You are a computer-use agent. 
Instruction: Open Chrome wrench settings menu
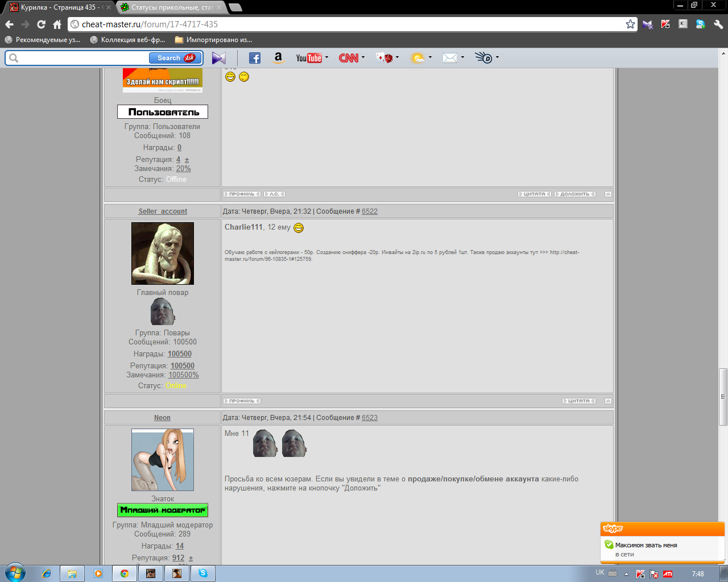pos(718,24)
